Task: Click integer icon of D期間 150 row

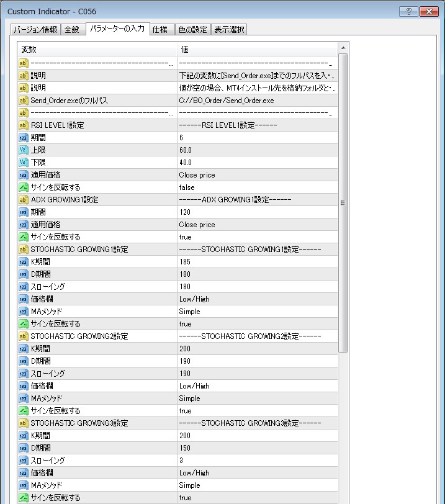Action: click(23, 448)
